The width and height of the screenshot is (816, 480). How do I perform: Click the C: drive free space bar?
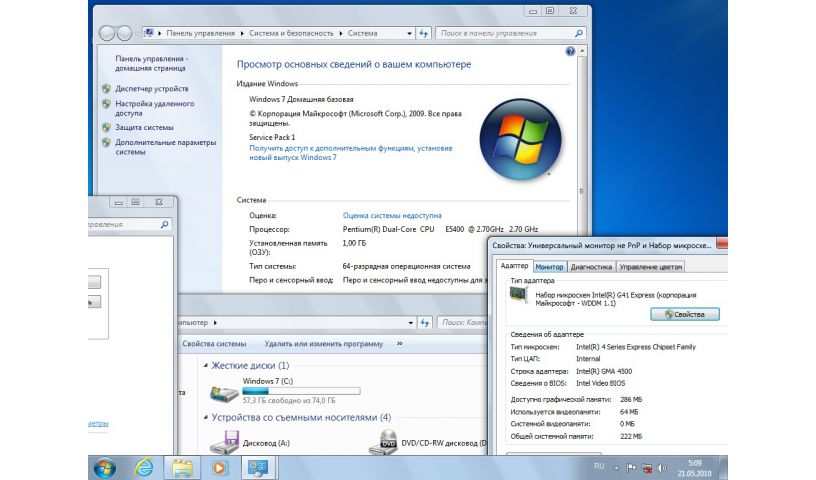(301, 390)
